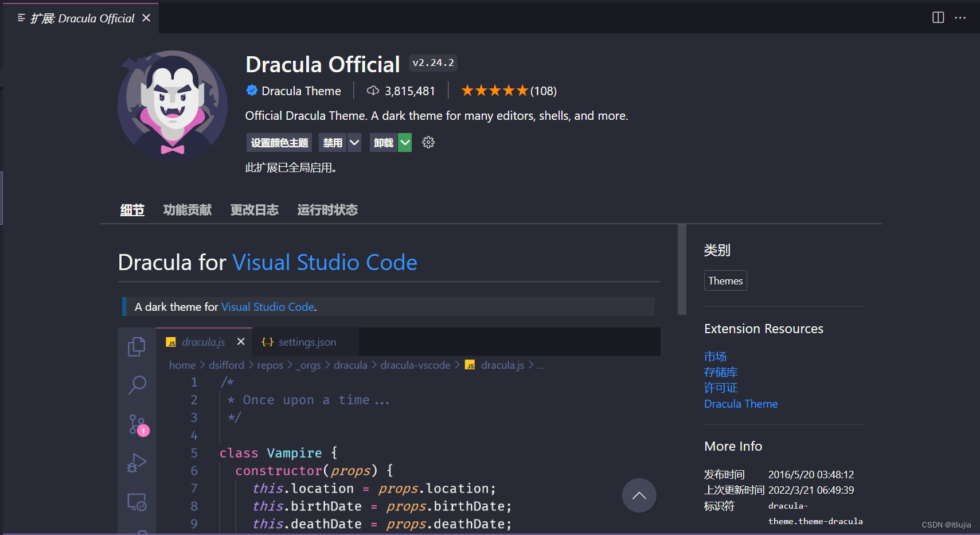Select the 细节 tab
The image size is (980, 535).
click(x=132, y=210)
